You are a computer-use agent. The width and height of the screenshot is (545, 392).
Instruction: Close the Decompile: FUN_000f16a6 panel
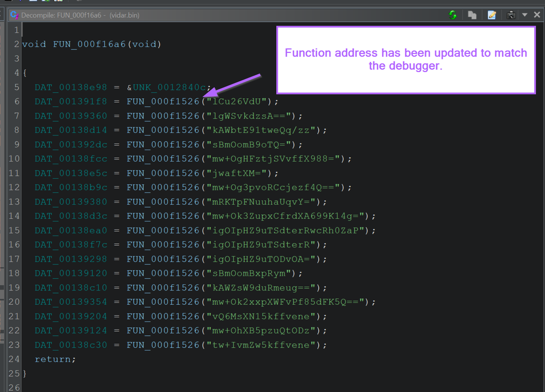click(x=537, y=15)
